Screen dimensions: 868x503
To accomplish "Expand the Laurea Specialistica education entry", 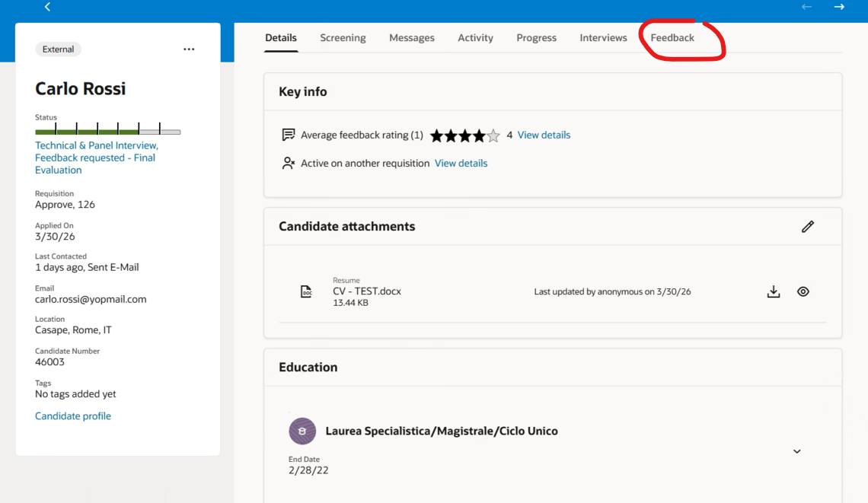I will 797,451.
